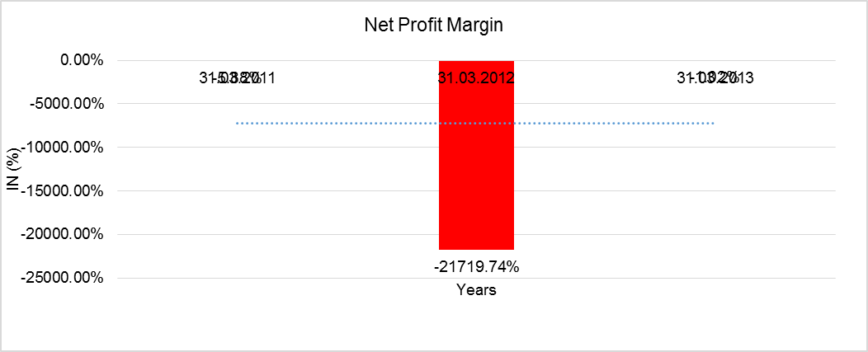Image resolution: width=868 pixels, height=352 pixels.
Task: Click the 31.03.2012 category label
Action: pos(476,79)
